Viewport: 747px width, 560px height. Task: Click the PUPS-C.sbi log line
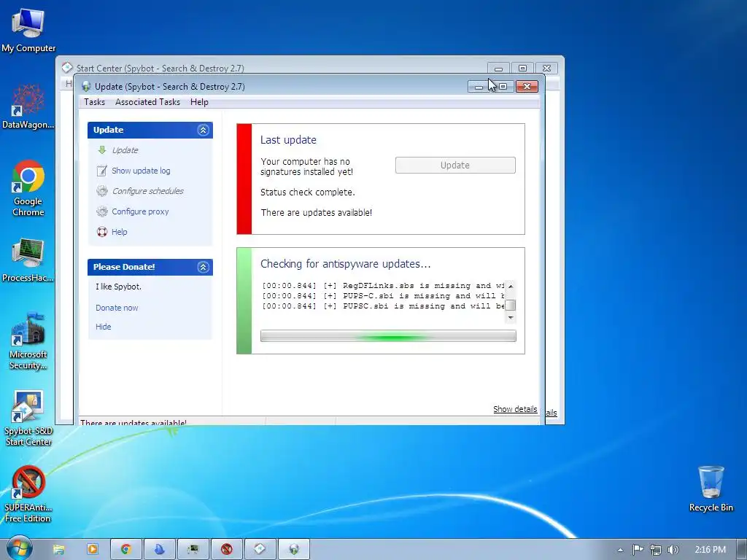(383, 296)
